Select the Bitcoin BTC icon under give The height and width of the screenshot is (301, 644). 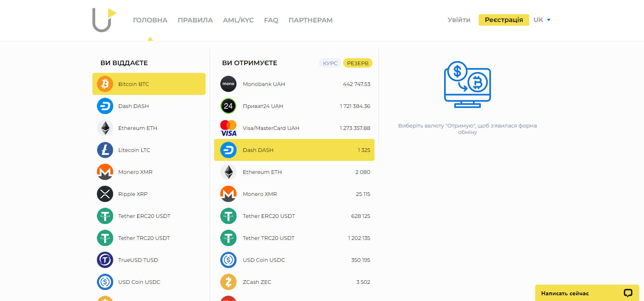pyautogui.click(x=105, y=84)
